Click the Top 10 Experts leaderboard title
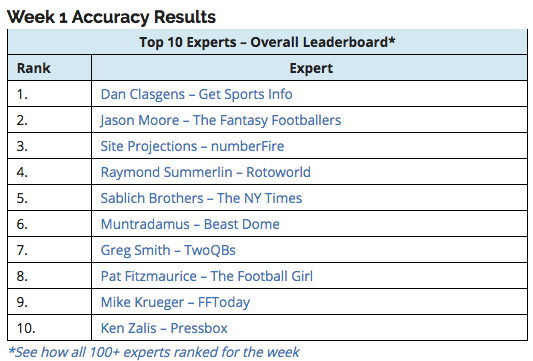The height and width of the screenshot is (361, 533). [x=267, y=42]
